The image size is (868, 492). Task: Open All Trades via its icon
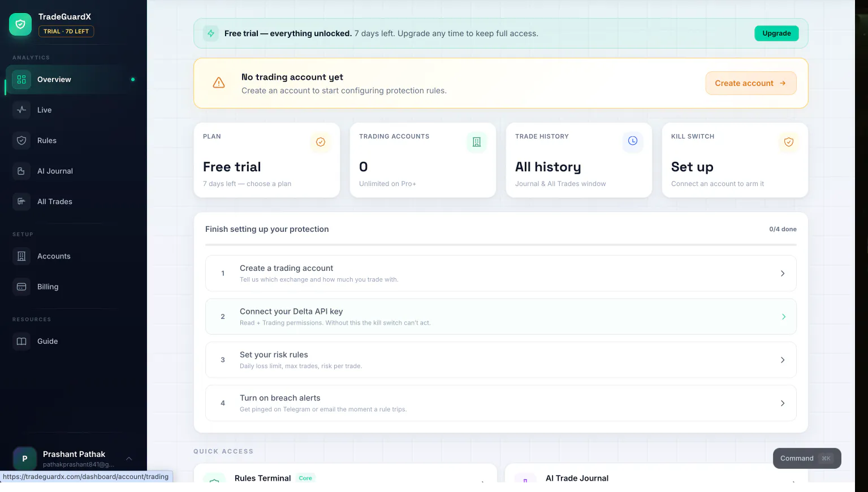click(x=21, y=202)
